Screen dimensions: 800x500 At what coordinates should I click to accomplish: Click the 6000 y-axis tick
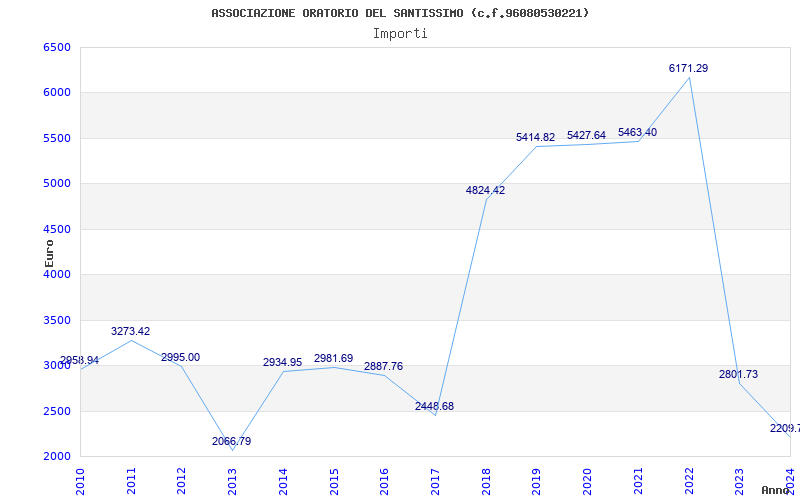pyautogui.click(x=57, y=93)
